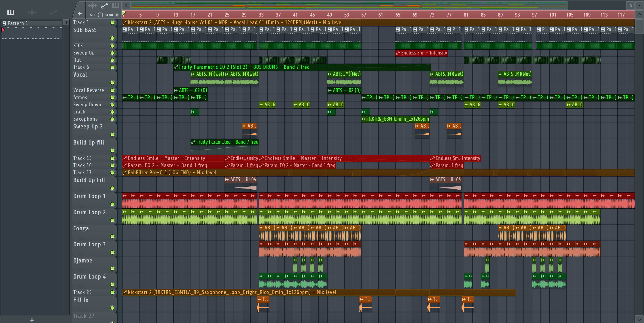Click bar 57 on timeline ruler
The image size is (644, 323).
click(x=364, y=15)
